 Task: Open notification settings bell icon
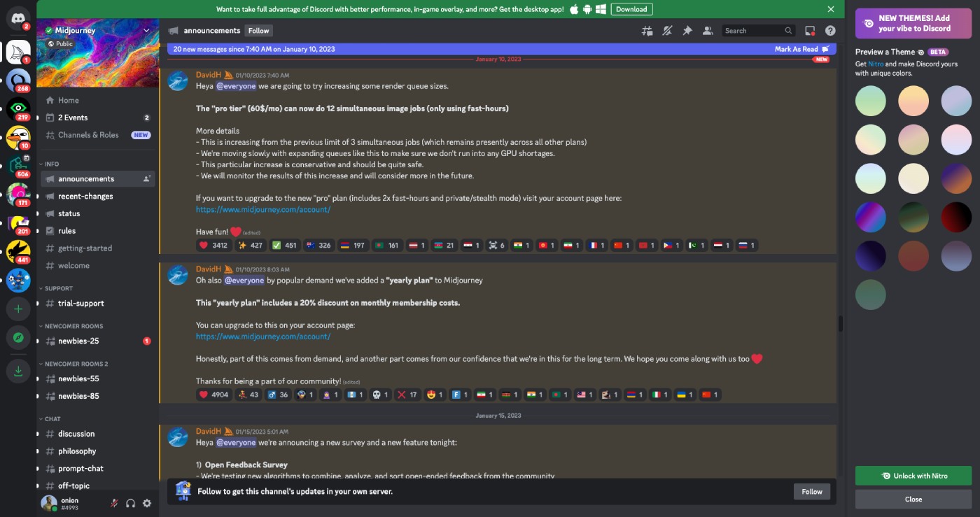667,31
